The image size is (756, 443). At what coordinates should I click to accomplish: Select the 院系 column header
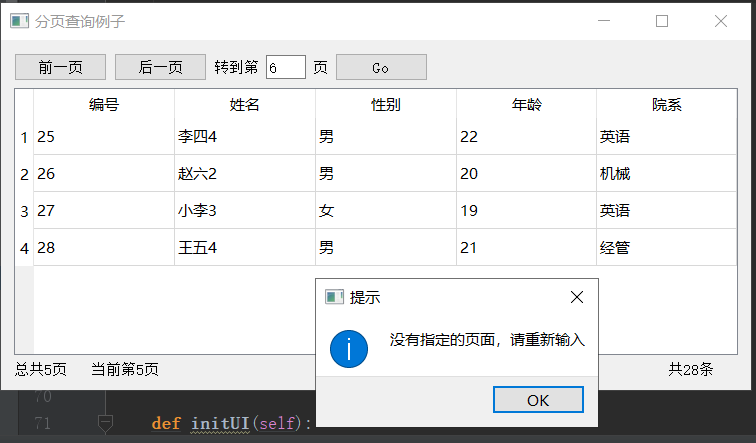click(x=667, y=104)
